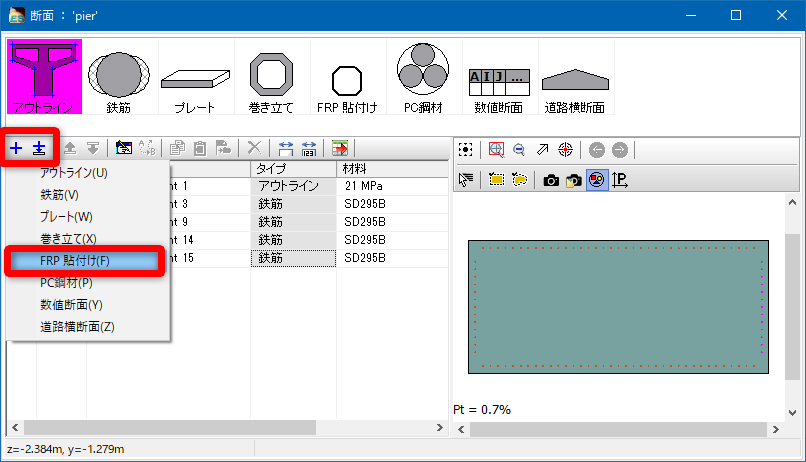Click SD295B material cell in row 14
Image resolution: width=806 pixels, height=462 pixels.
392,240
